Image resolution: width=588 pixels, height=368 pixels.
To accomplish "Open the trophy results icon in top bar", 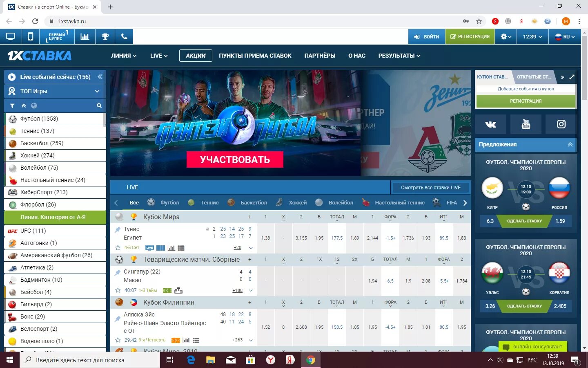I will click(x=105, y=36).
